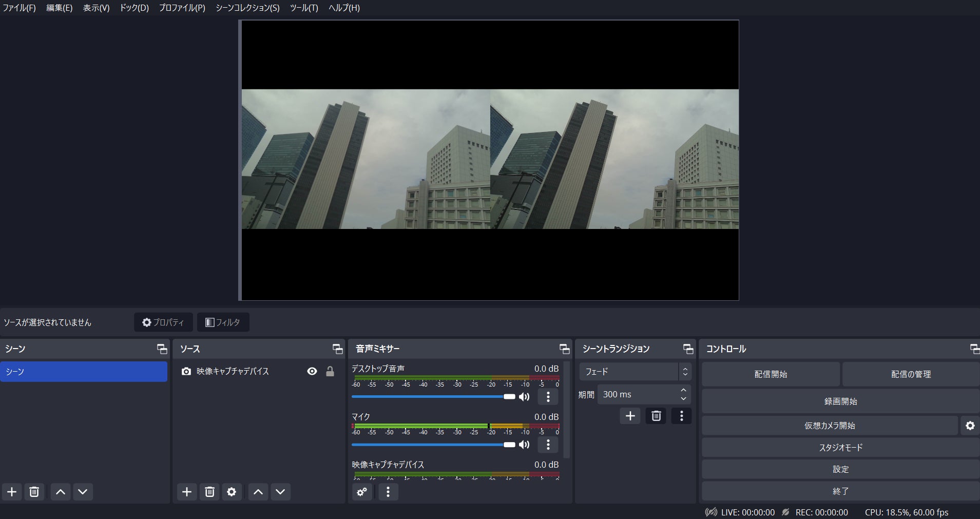Mute the デスクトップ音声 speaker icon

pyautogui.click(x=524, y=397)
